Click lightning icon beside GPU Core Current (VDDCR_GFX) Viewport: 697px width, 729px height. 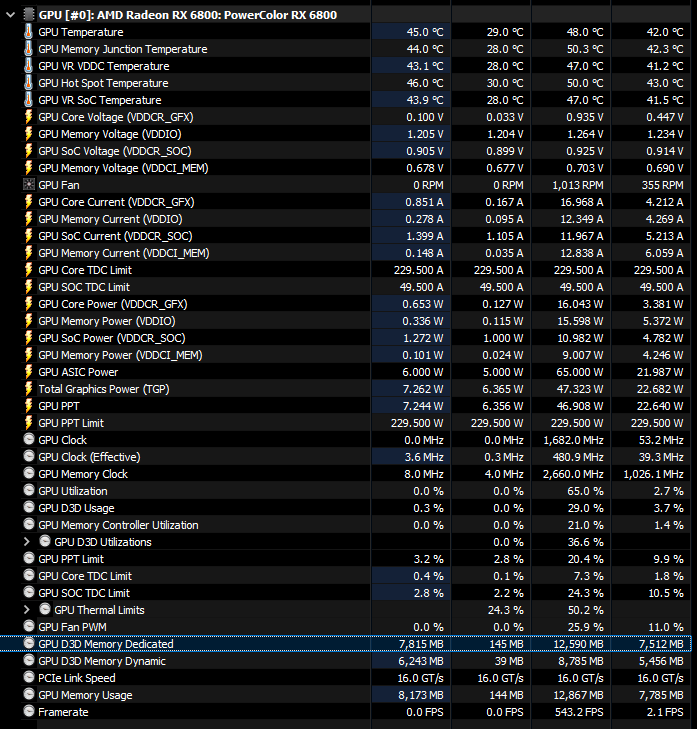29,202
